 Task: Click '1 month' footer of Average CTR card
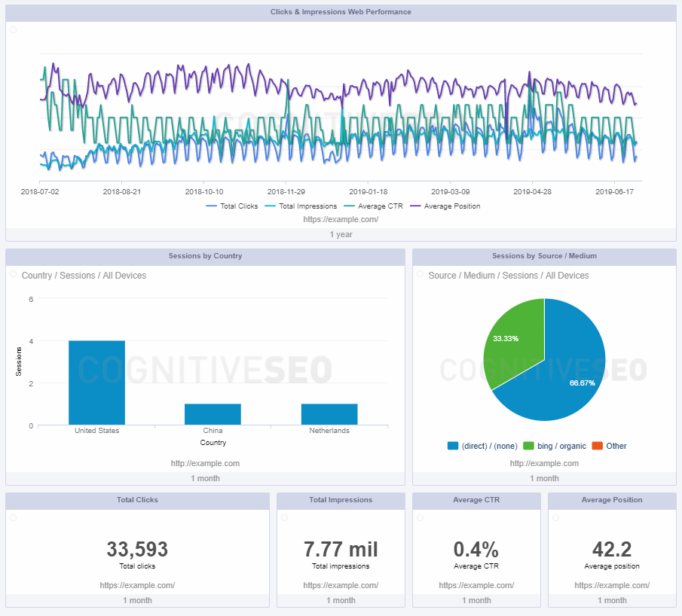tap(476, 600)
